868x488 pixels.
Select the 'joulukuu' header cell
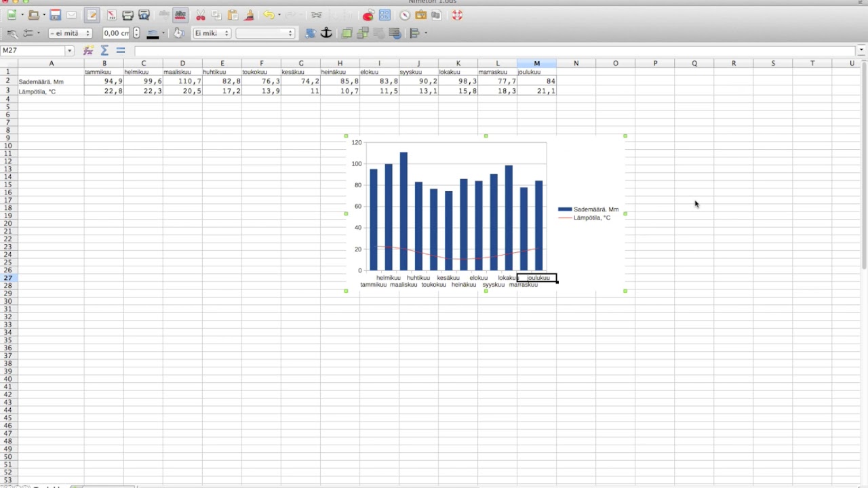[x=537, y=72]
